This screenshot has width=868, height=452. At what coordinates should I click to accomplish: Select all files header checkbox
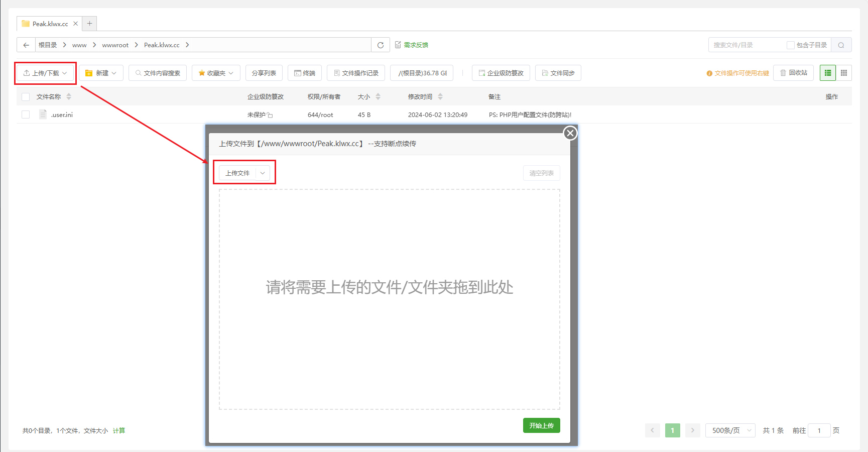click(26, 97)
